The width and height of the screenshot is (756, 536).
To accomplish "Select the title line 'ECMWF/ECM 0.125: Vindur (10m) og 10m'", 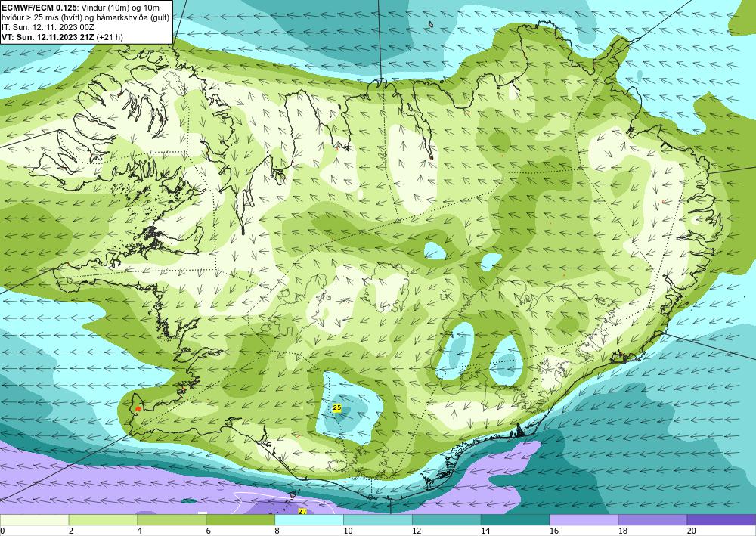I will [x=81, y=8].
